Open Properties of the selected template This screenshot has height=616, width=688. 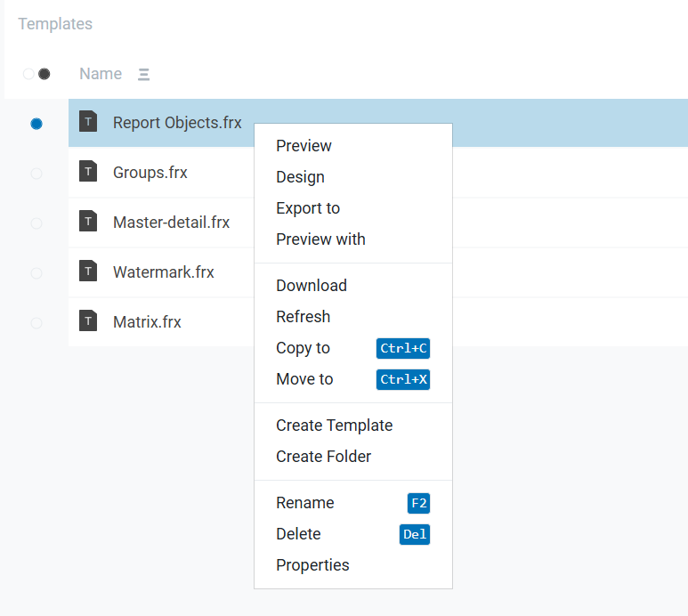pyautogui.click(x=312, y=565)
